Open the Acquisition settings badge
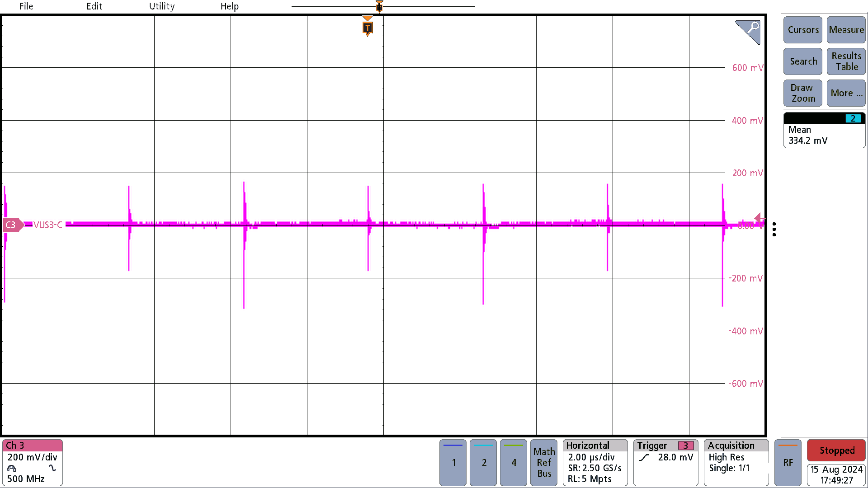The image size is (868, 488). click(x=736, y=463)
